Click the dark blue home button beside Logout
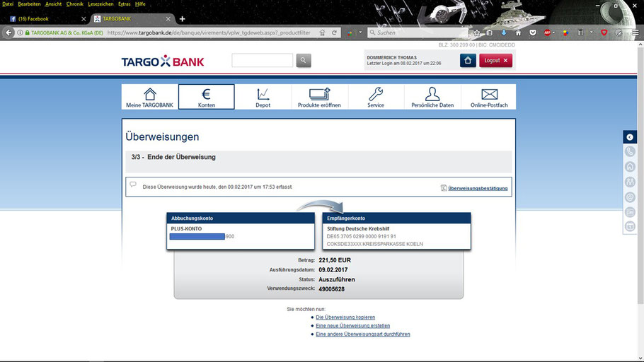 (x=468, y=60)
